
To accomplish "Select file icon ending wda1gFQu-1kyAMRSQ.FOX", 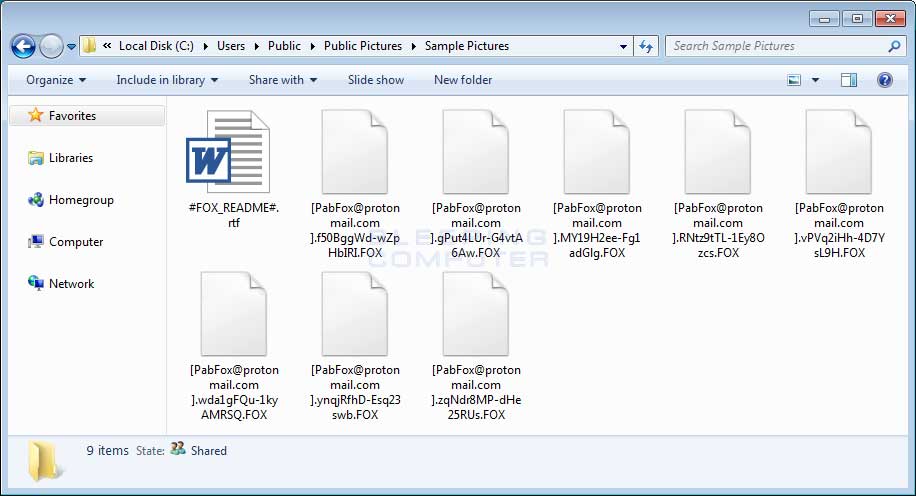I will [234, 314].
